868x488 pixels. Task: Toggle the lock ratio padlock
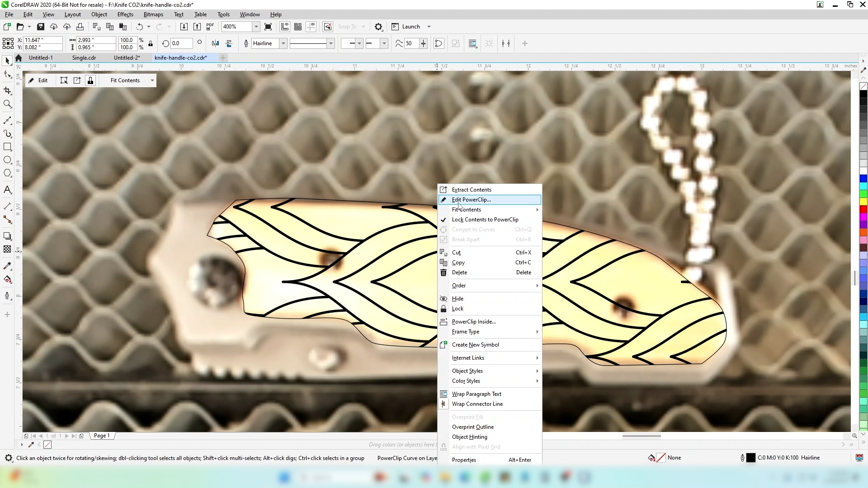(x=151, y=44)
